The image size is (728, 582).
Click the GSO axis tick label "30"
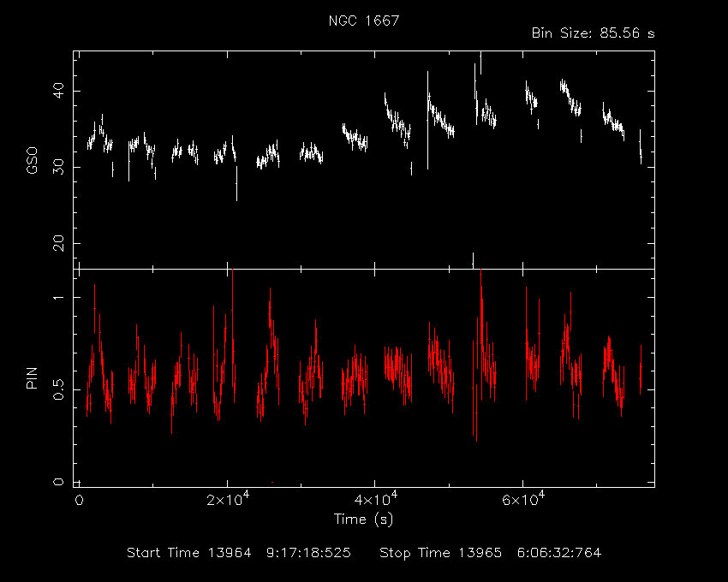(x=59, y=167)
